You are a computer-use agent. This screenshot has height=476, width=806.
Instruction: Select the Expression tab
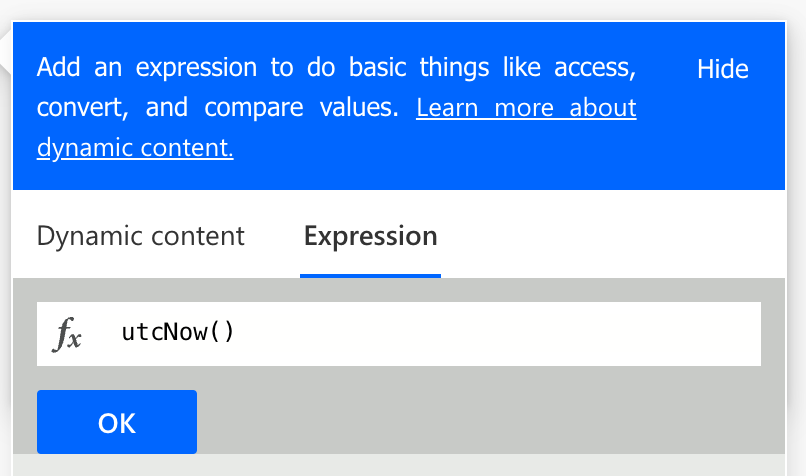(371, 236)
